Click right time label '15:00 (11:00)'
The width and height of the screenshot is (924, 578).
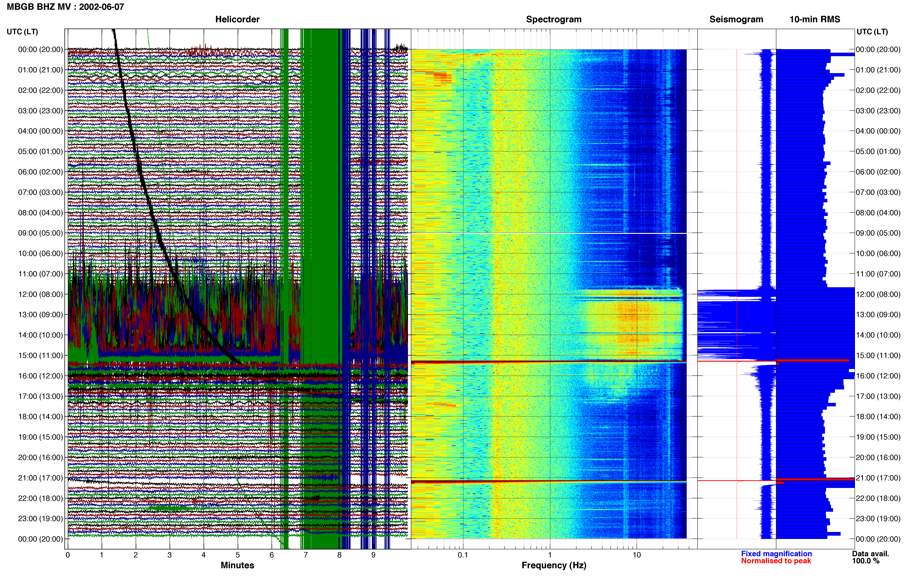[x=878, y=356]
